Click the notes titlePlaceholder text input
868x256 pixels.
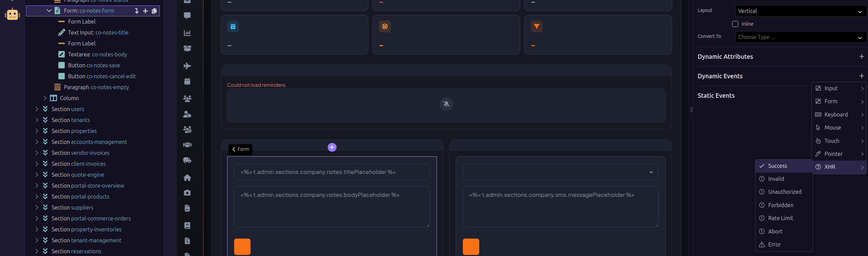point(332,172)
